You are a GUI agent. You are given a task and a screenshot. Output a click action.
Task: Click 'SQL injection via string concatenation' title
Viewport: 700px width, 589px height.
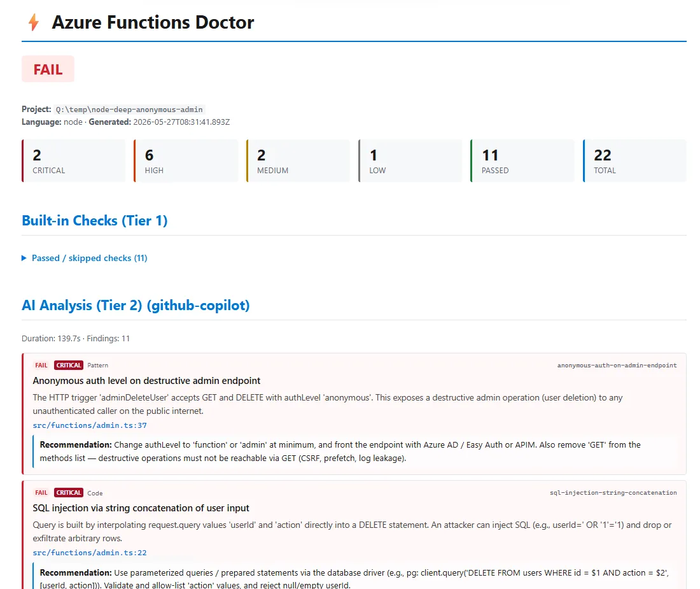(141, 507)
